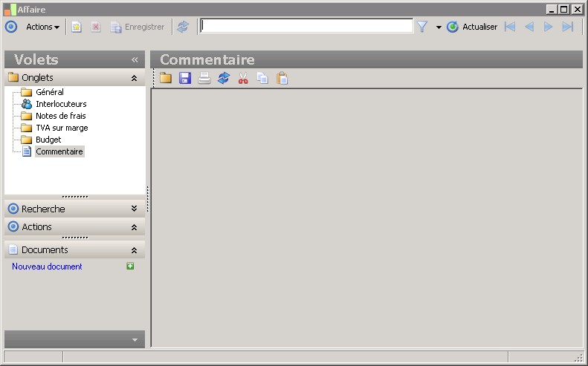Click the Commentaire document icon in tree
This screenshot has width=588, height=366.
click(x=27, y=151)
